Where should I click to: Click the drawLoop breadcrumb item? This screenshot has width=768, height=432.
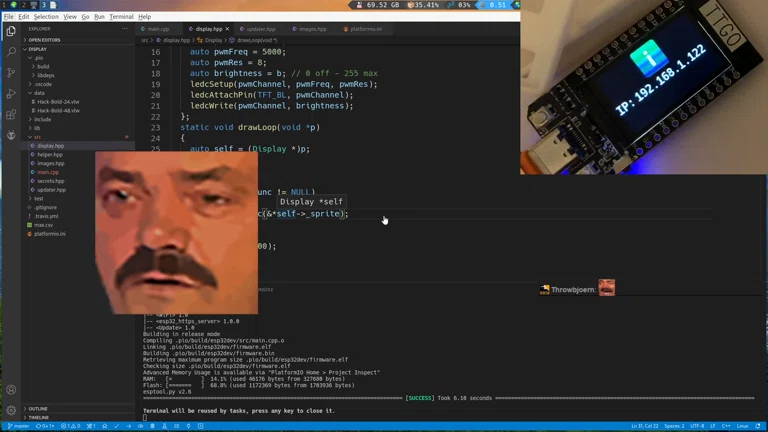pos(253,40)
